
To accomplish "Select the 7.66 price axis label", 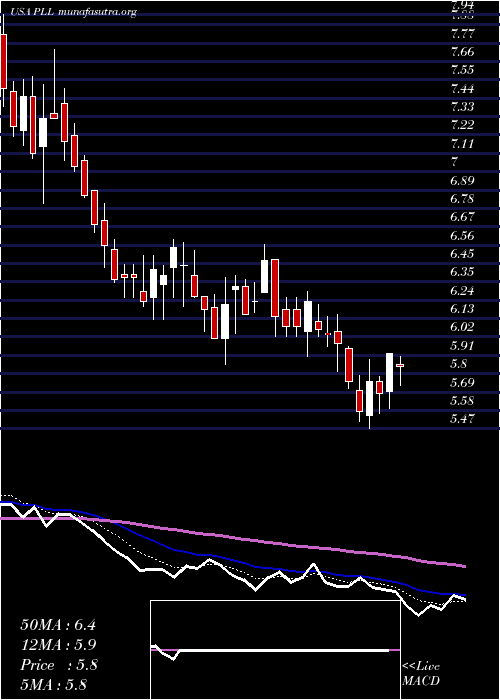I will [462, 52].
